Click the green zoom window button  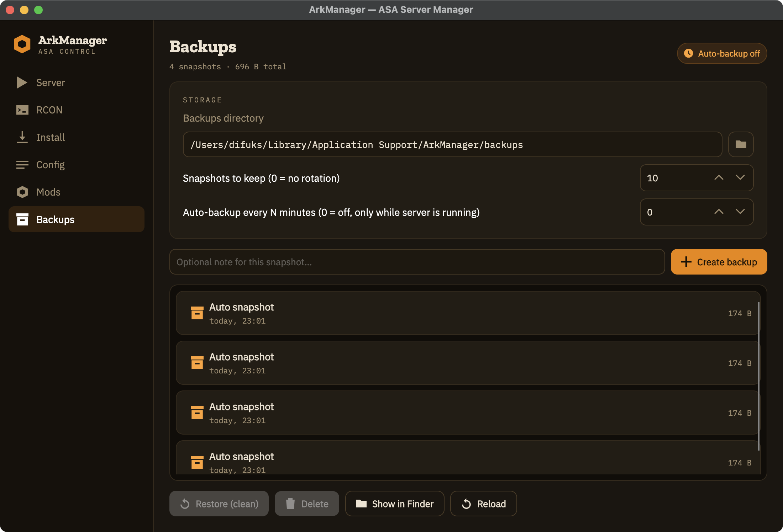tap(38, 10)
